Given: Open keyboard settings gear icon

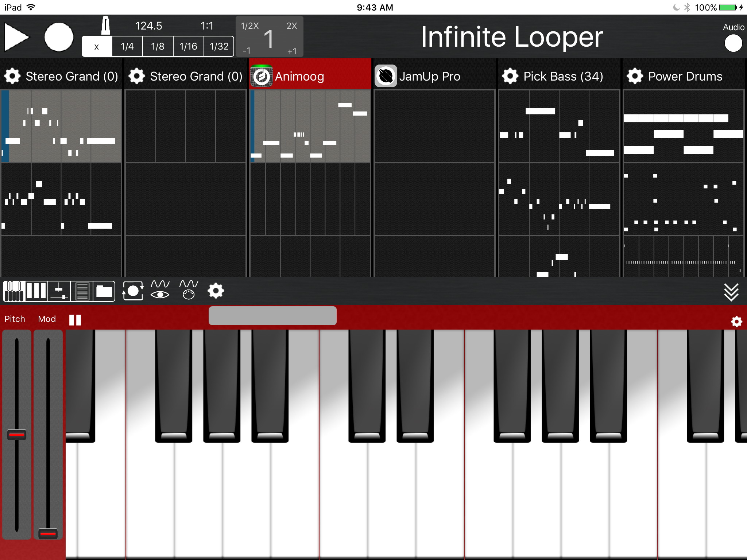Looking at the screenshot, I should [x=736, y=321].
